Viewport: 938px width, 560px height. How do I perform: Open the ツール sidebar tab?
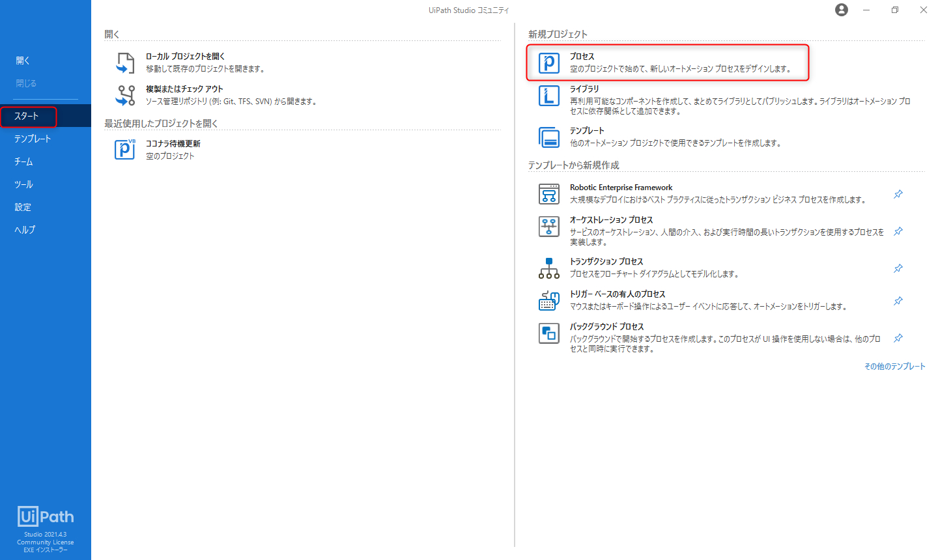[x=46, y=184]
